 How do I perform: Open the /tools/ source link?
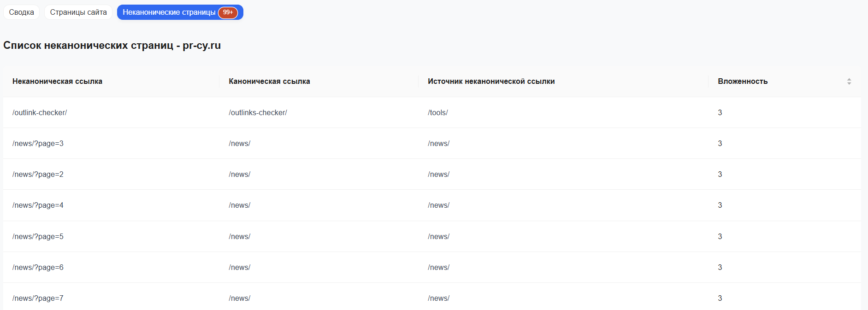(437, 113)
